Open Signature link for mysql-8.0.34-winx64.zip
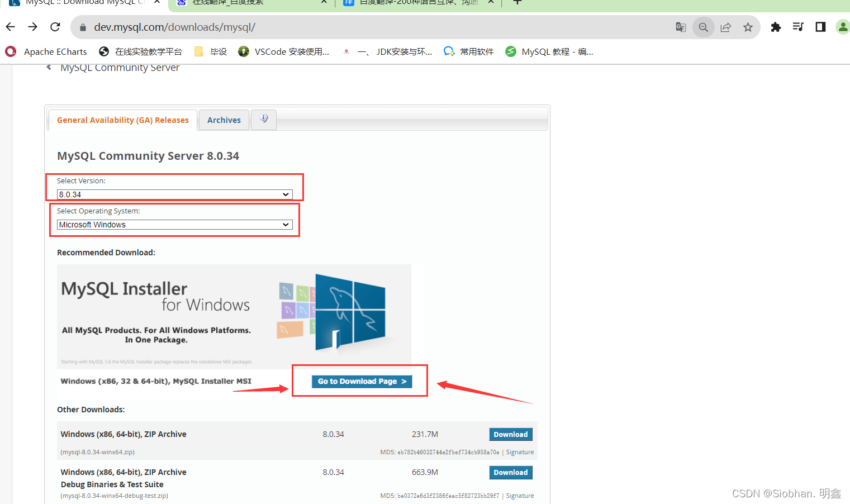This screenshot has height=504, width=850. tap(520, 452)
